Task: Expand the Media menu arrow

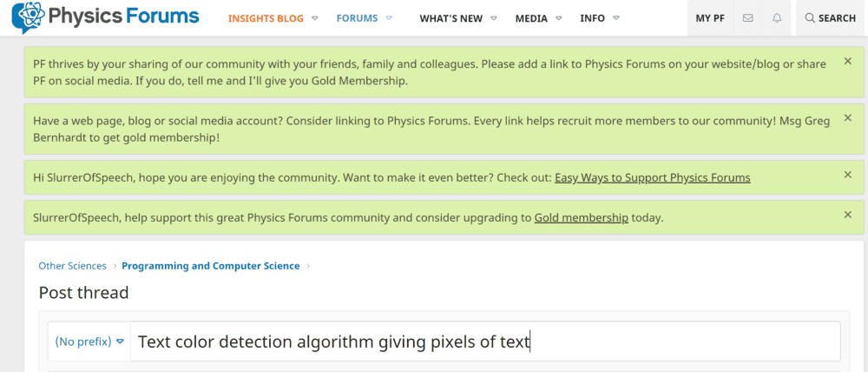Action: tap(559, 18)
